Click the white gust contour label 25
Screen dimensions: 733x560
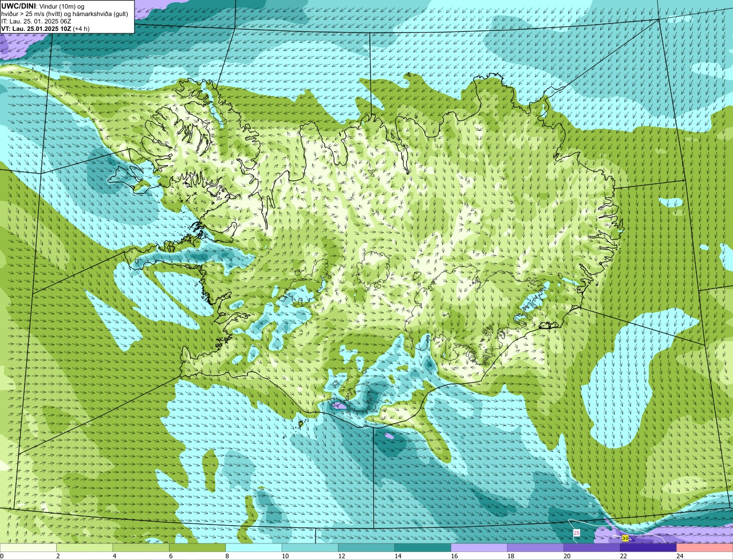pos(577,533)
